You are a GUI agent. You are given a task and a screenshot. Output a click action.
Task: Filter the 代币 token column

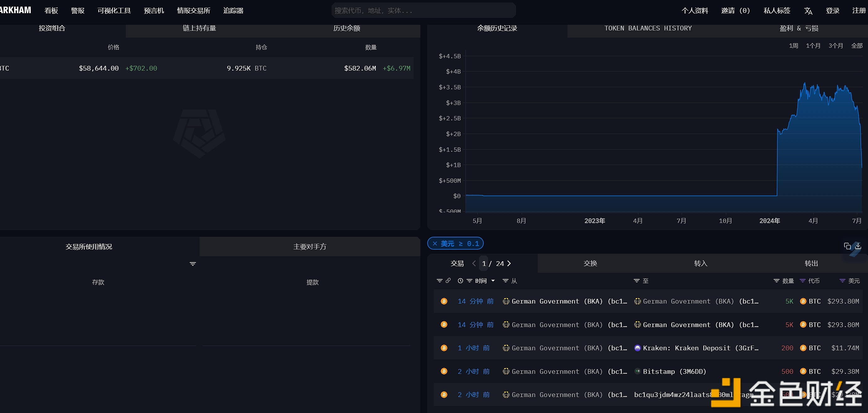coord(803,281)
